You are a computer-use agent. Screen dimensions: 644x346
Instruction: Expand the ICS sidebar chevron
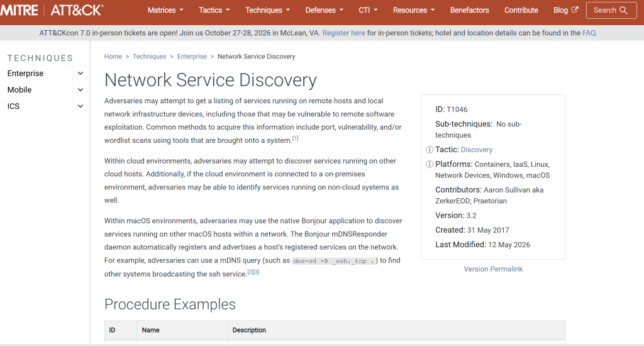click(x=80, y=106)
